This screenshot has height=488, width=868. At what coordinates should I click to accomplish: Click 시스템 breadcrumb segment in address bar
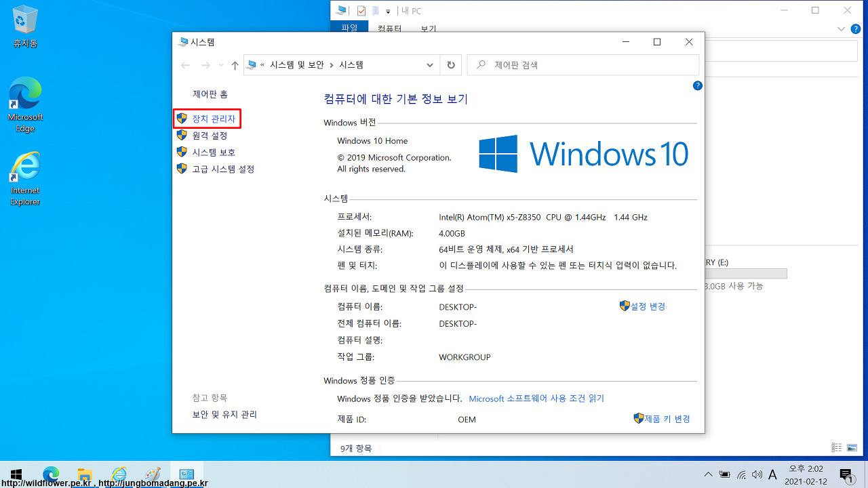[x=351, y=65]
